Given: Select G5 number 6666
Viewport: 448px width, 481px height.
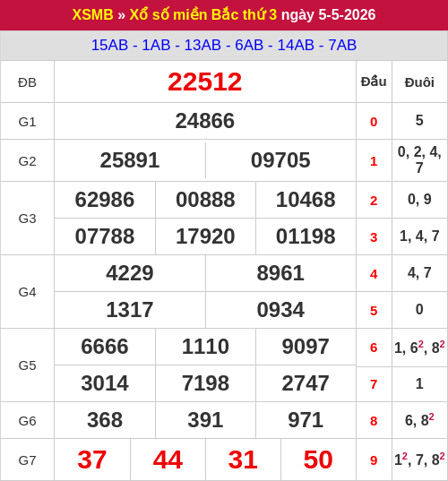Looking at the screenshot, I should [x=105, y=347].
